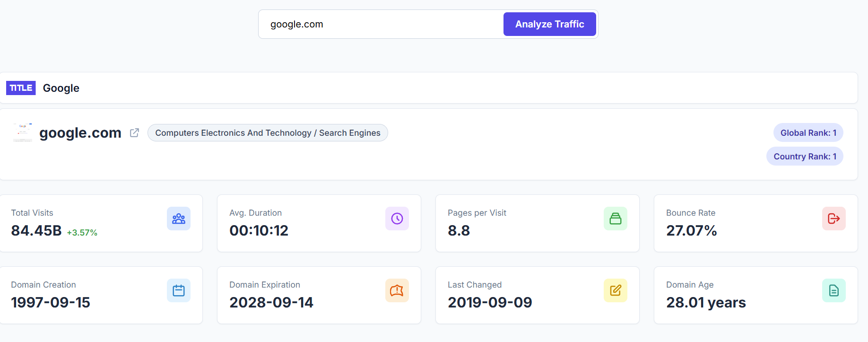Select the 2019-09-09 last changed date

tap(490, 303)
